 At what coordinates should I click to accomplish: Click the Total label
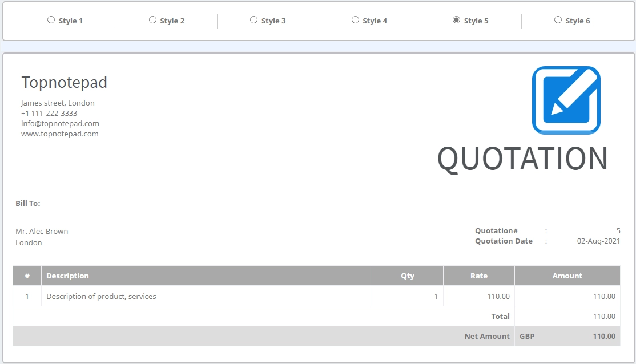coord(501,316)
